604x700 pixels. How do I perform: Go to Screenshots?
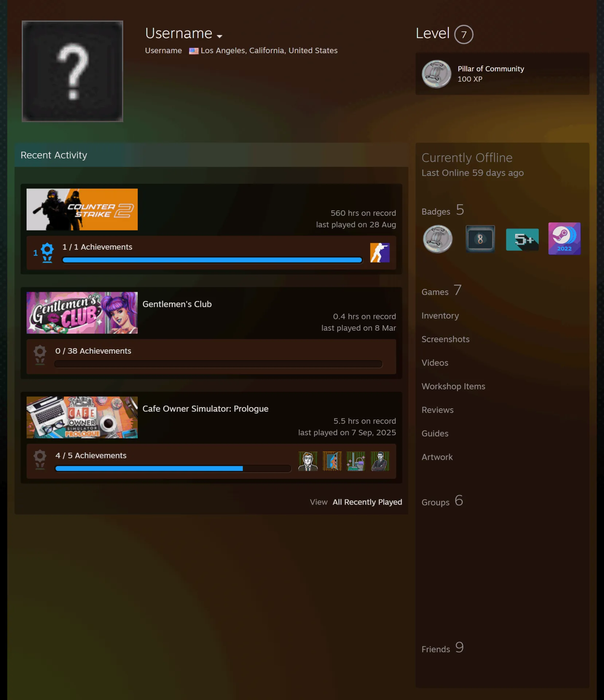446,339
